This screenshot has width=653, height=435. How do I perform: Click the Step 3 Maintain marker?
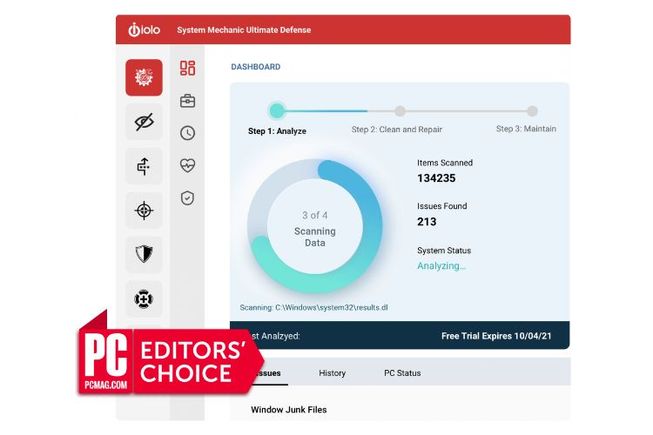point(532,111)
